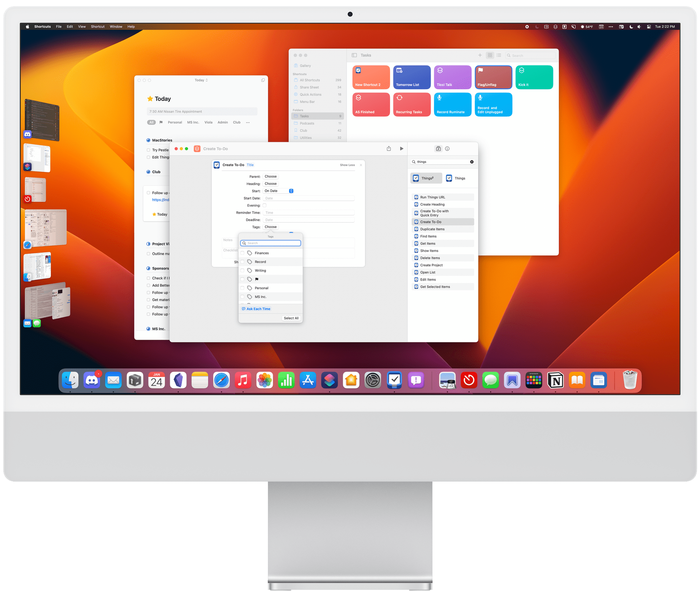The width and height of the screenshot is (700, 594).
Task: Click the 'Tomorrow List' shortcut icon
Action: coord(411,77)
